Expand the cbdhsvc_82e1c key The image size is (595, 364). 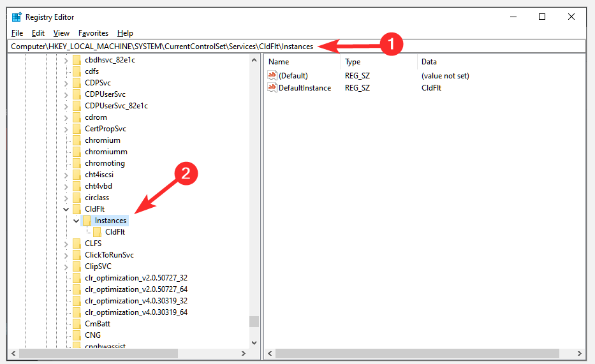[66, 61]
